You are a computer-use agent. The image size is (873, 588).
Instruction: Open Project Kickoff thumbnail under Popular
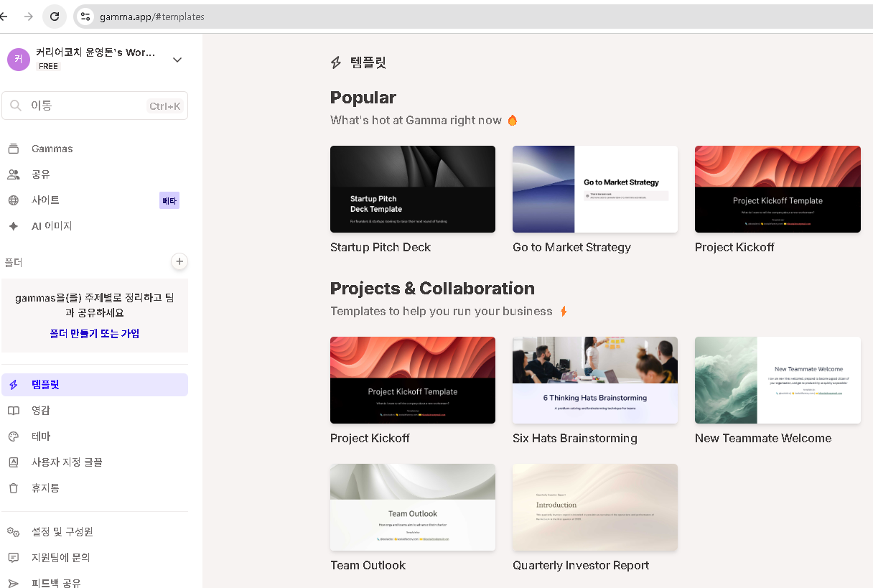pyautogui.click(x=778, y=190)
